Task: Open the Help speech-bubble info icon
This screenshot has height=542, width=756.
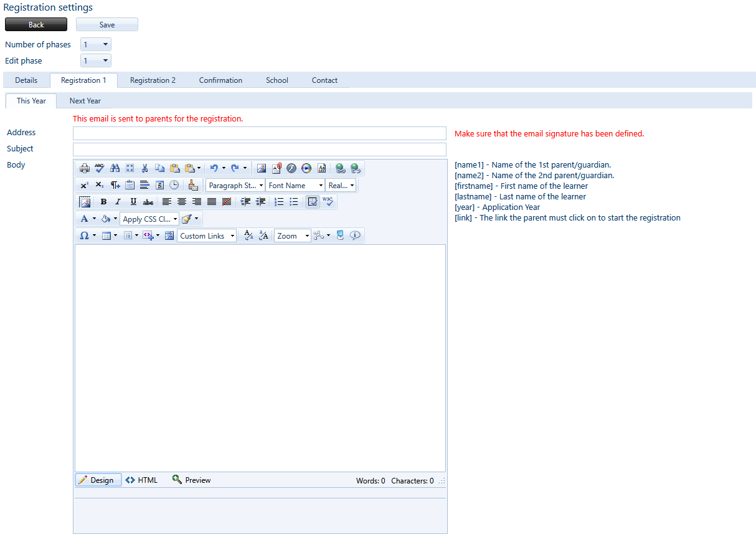Action: click(355, 236)
